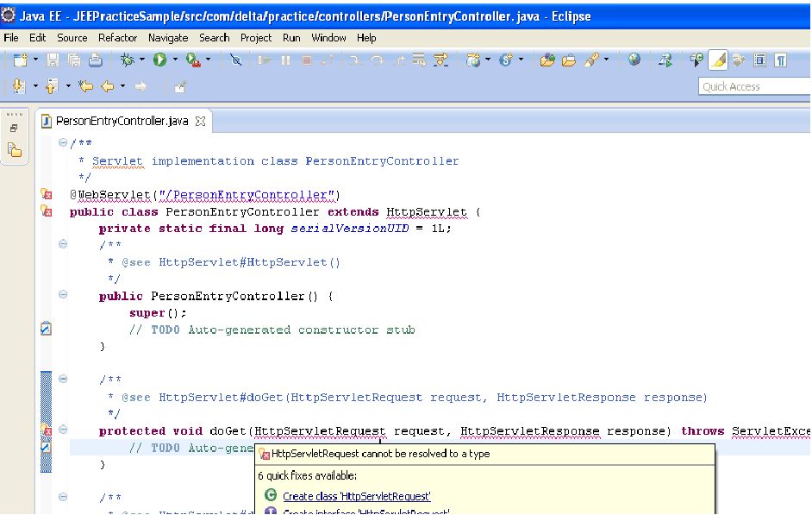Close the PersonEntryController.java tab
Screen dimensions: 812x515
[x=200, y=122]
